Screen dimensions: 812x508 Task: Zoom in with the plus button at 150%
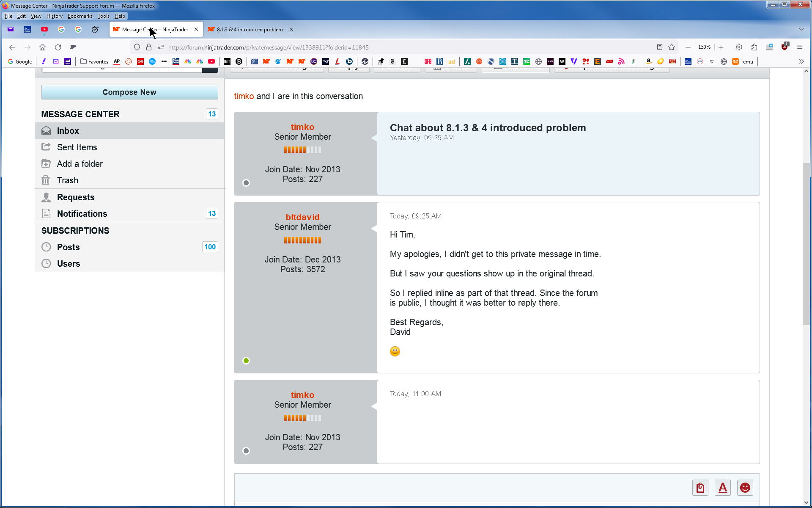coord(721,47)
